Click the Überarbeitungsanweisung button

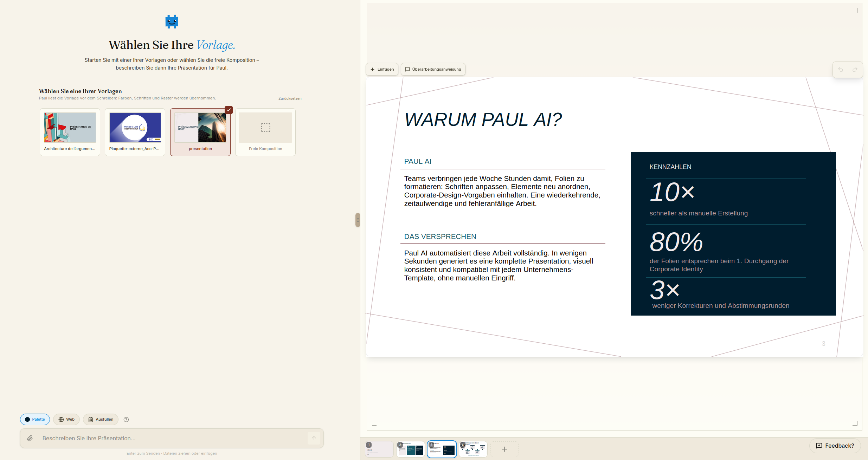point(433,69)
